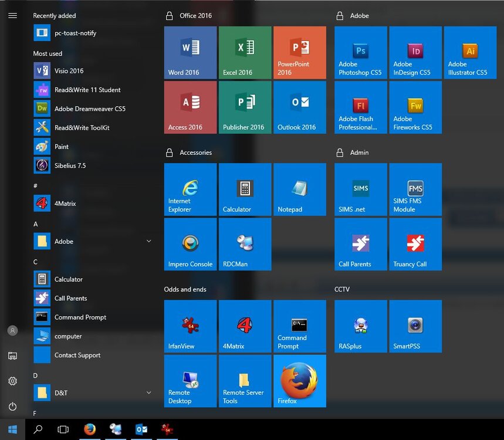The height and width of the screenshot is (440, 504).
Task: Click the CCTV group heading
Action: (341, 289)
